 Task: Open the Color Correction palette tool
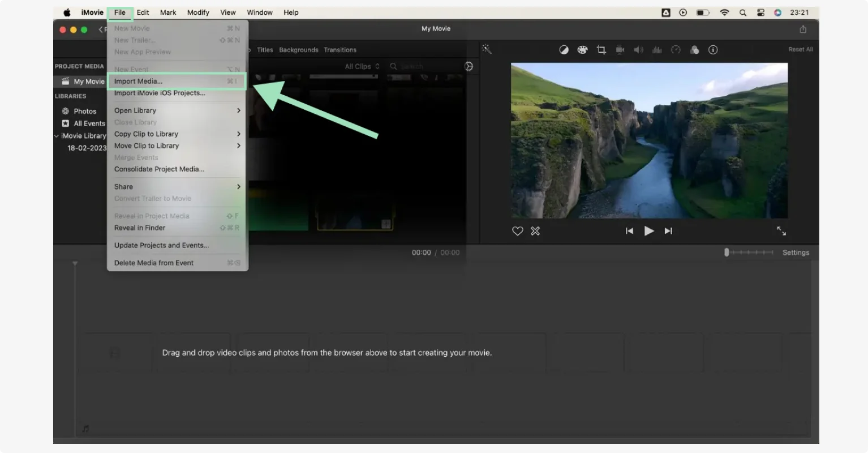[x=582, y=49]
